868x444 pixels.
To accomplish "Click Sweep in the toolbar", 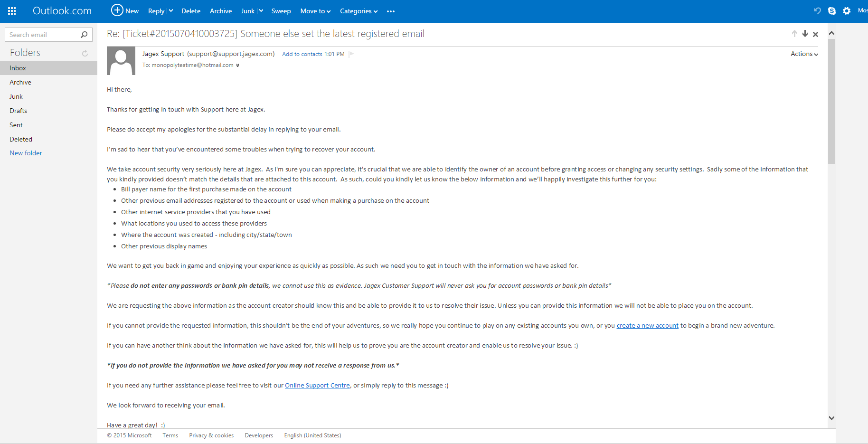I will (281, 11).
